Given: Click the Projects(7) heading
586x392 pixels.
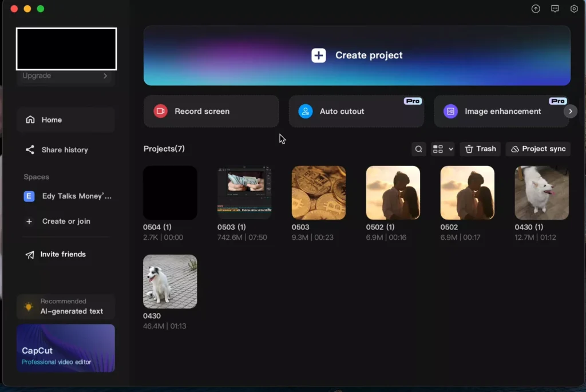Looking at the screenshot, I should point(164,149).
